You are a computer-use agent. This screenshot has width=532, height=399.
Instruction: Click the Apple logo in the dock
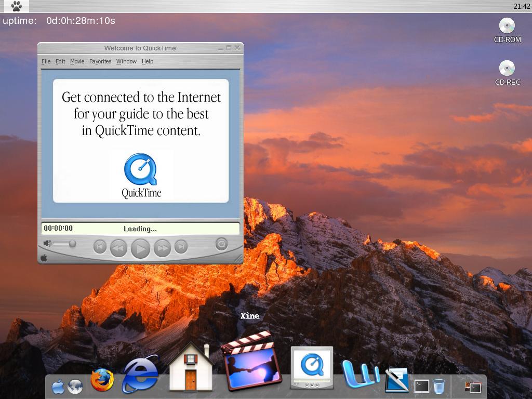pyautogui.click(x=58, y=387)
